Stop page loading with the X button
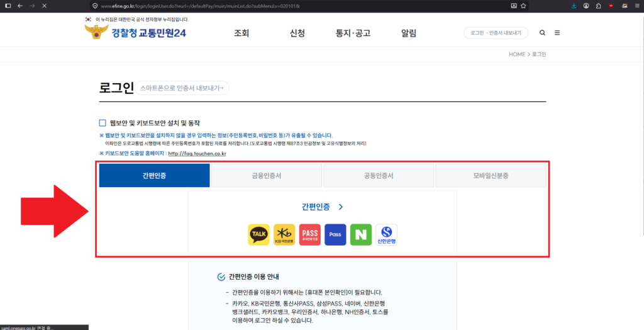Screen dimensions: 644x330 pos(44,6)
